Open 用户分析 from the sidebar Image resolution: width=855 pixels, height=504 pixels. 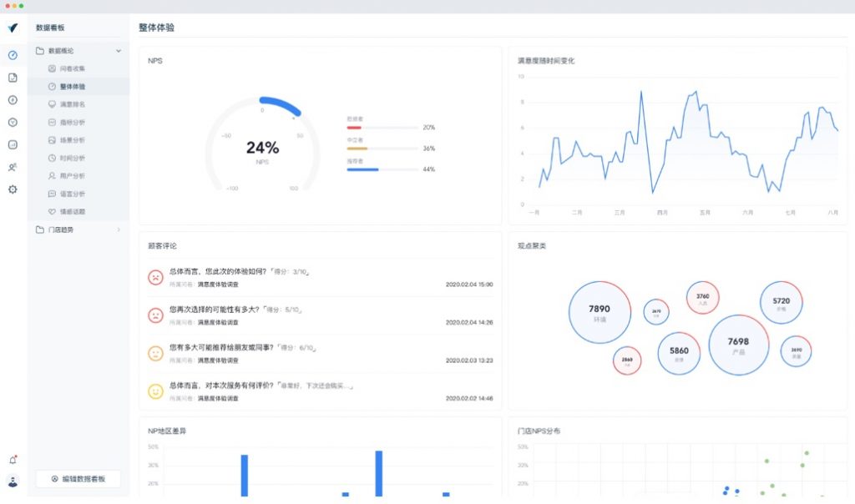point(72,176)
